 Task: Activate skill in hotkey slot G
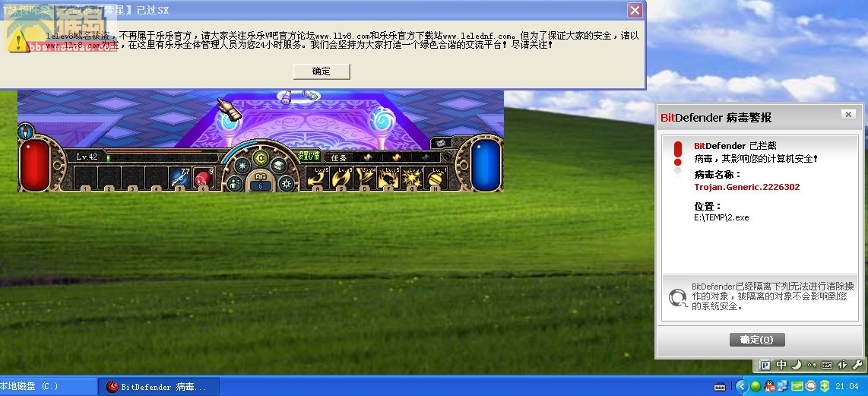tap(411, 179)
